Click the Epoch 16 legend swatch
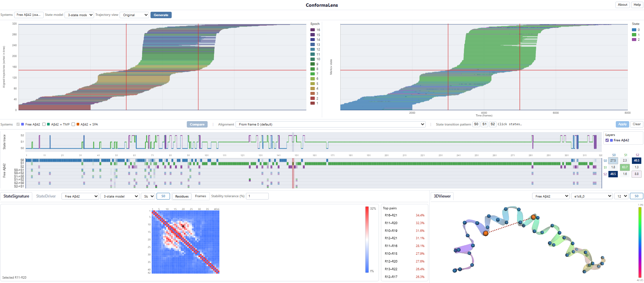This screenshot has height=283, width=644. pyautogui.click(x=312, y=30)
